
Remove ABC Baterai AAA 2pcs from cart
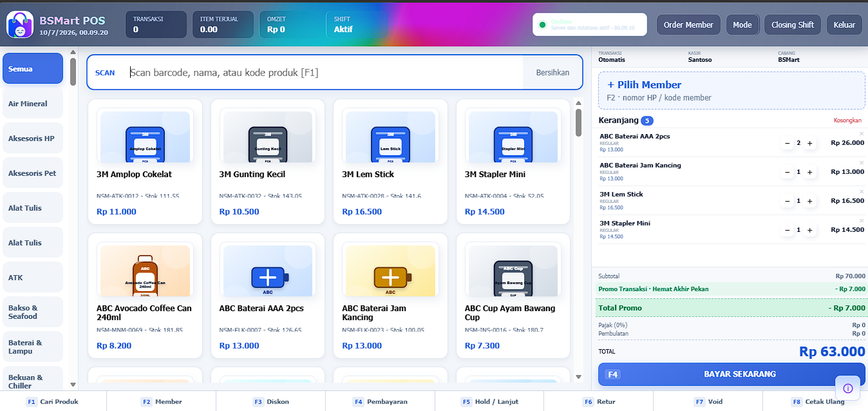coord(862,134)
